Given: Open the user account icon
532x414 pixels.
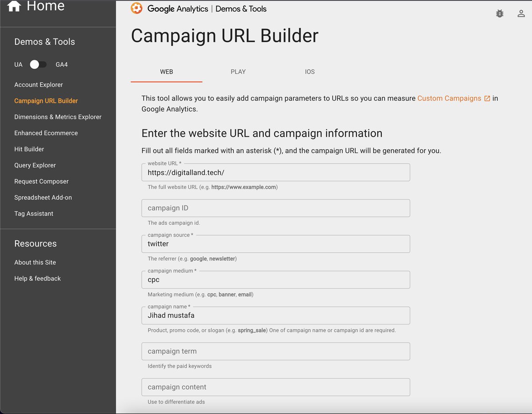Looking at the screenshot, I should [521, 14].
